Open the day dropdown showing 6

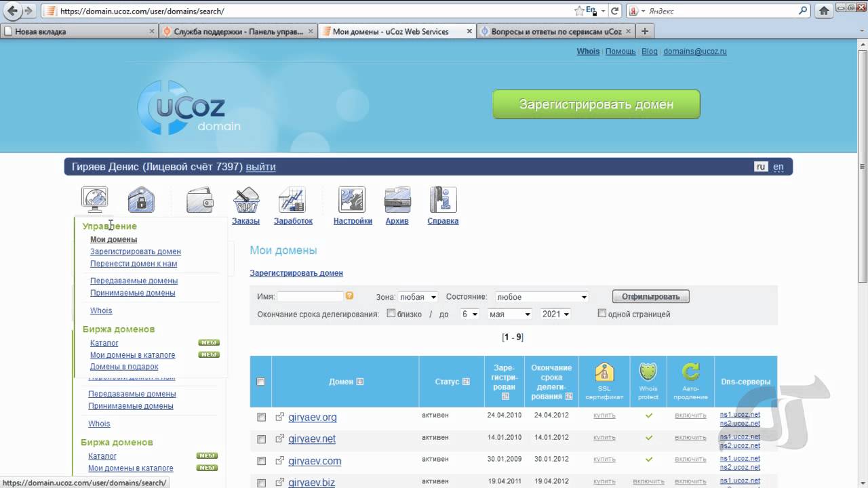click(470, 314)
